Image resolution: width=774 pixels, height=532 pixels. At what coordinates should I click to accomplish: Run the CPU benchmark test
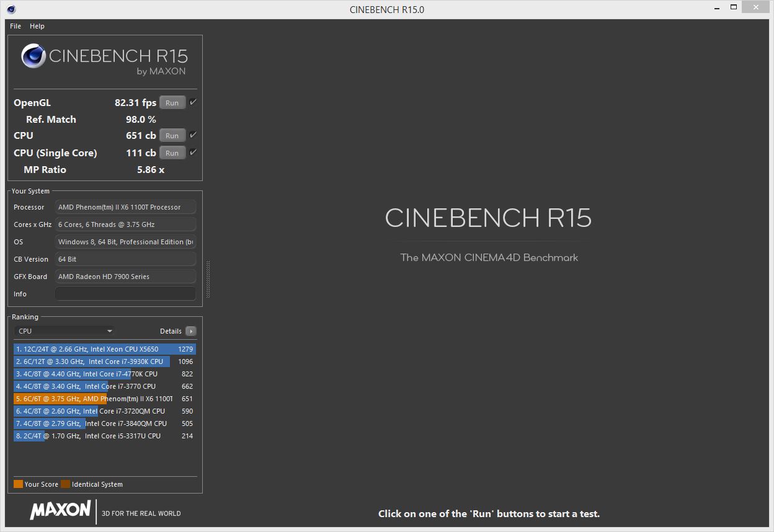(x=172, y=136)
